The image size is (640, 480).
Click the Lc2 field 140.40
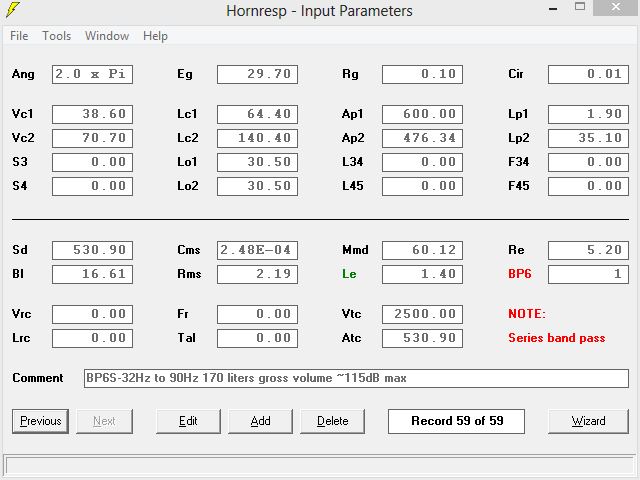click(x=258, y=138)
